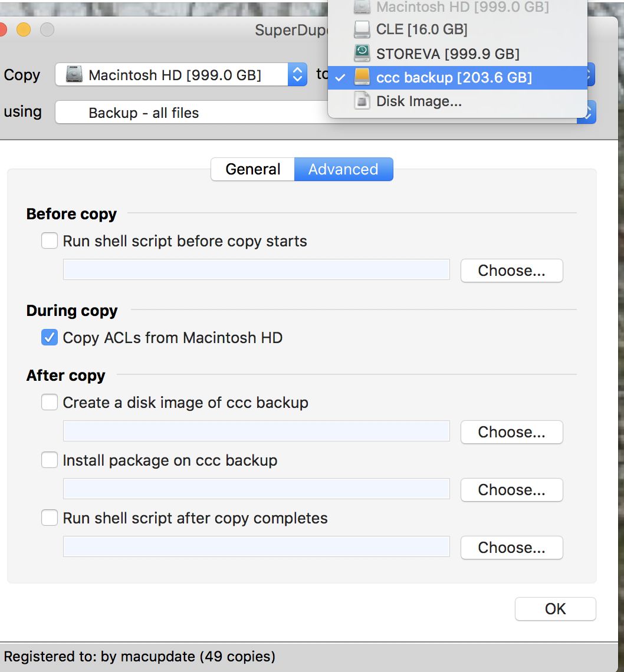
Task: Click the Disk Image file icon
Action: click(x=362, y=101)
